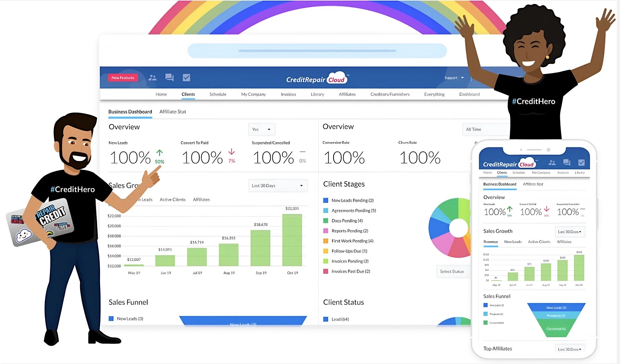Click the Reports Pending pink swatch
The width and height of the screenshot is (620, 364).
click(326, 231)
